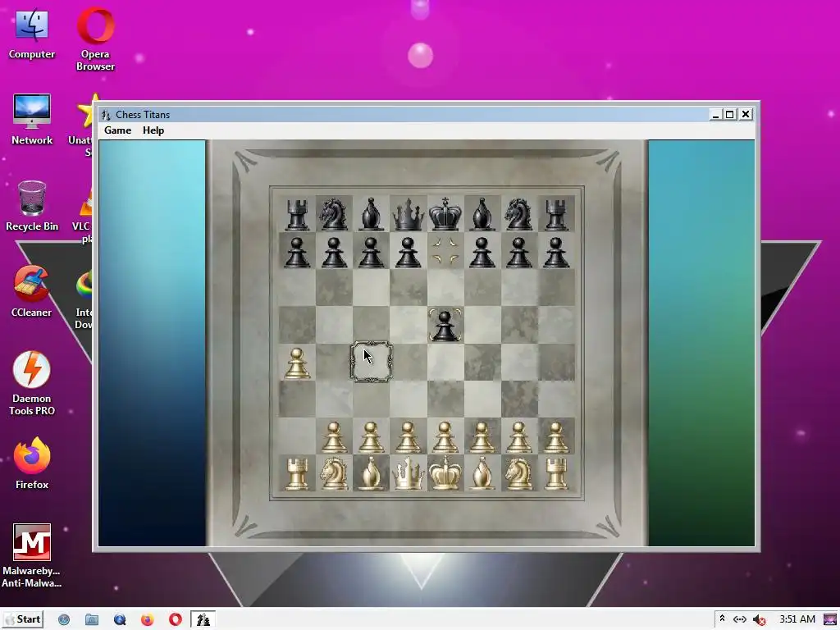The image size is (840, 630).
Task: Select the black rook on h8
Action: pyautogui.click(x=555, y=214)
